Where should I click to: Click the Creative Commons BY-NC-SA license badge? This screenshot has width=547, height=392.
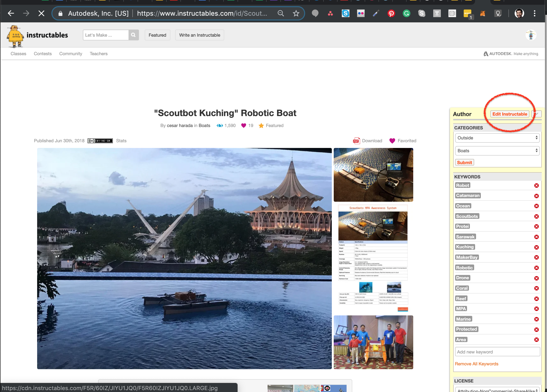coord(100,141)
